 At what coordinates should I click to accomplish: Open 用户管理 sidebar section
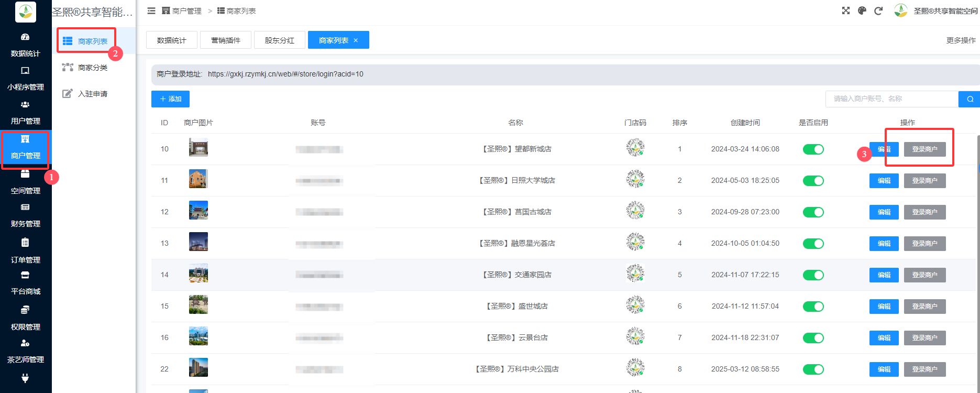click(x=25, y=113)
